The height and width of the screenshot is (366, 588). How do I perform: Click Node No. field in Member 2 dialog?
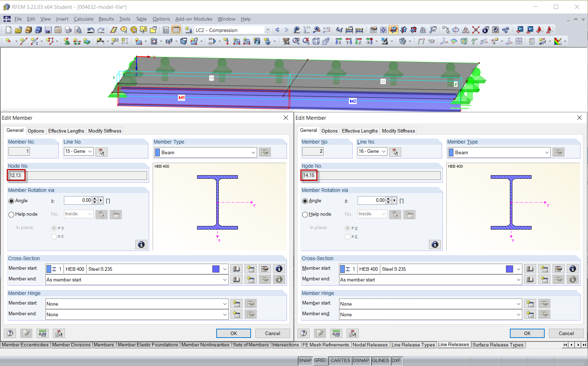point(371,176)
